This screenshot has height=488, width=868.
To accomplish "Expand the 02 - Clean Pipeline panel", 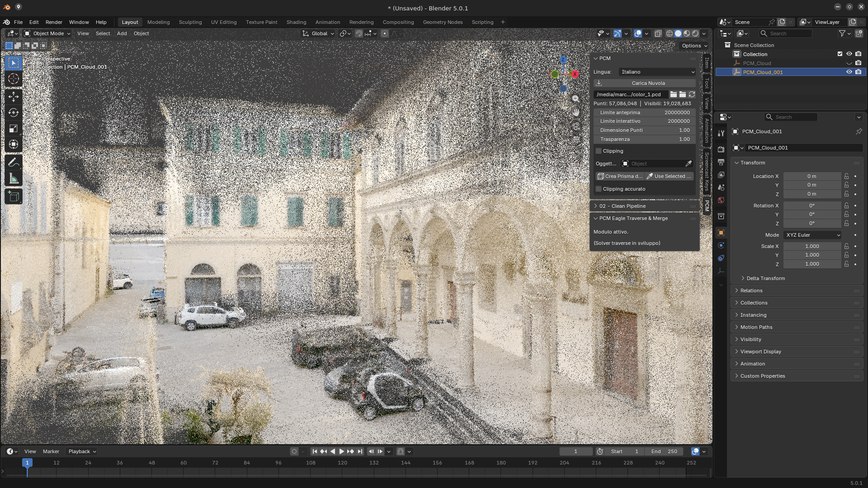I will [x=644, y=206].
